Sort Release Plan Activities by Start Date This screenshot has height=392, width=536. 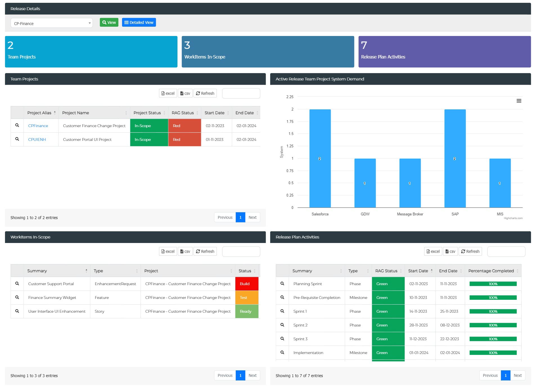tap(420, 271)
